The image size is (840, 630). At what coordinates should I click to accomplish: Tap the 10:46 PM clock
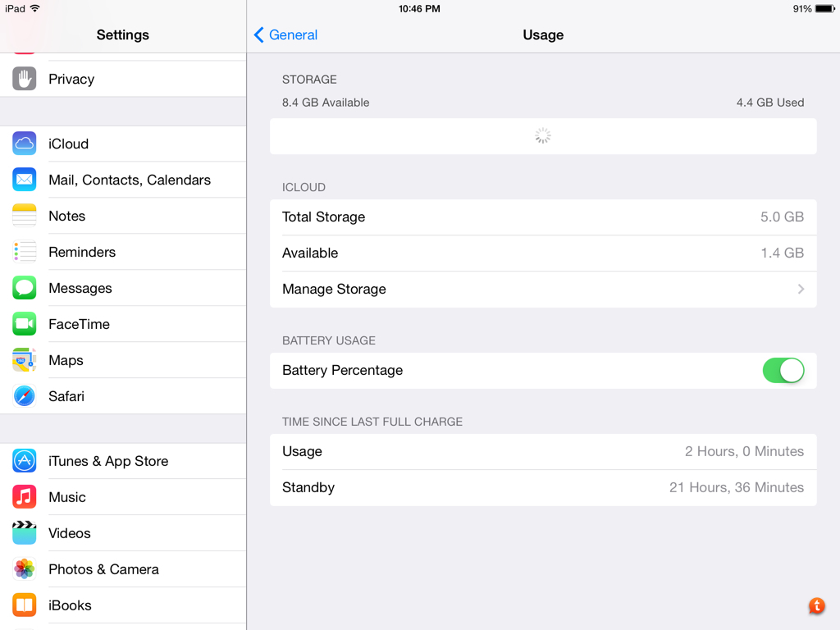(x=419, y=8)
